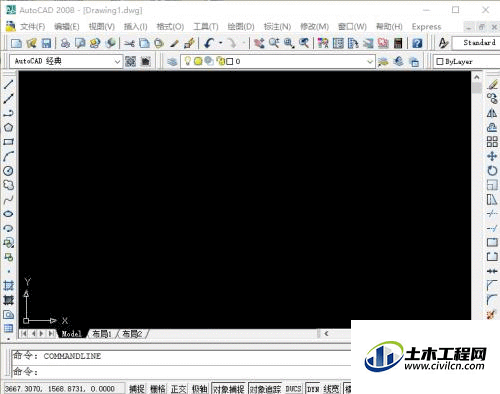This screenshot has width=500, height=394.
Task: Click the Undo arrow icon
Action: [209, 43]
